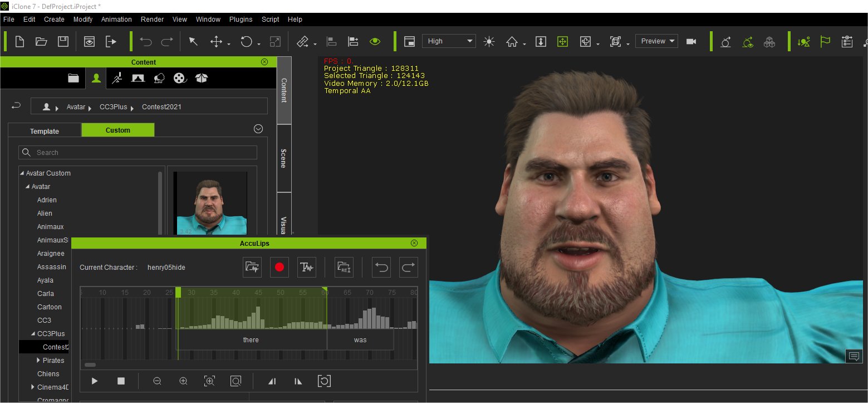Switch to the Custom tab

(118, 130)
